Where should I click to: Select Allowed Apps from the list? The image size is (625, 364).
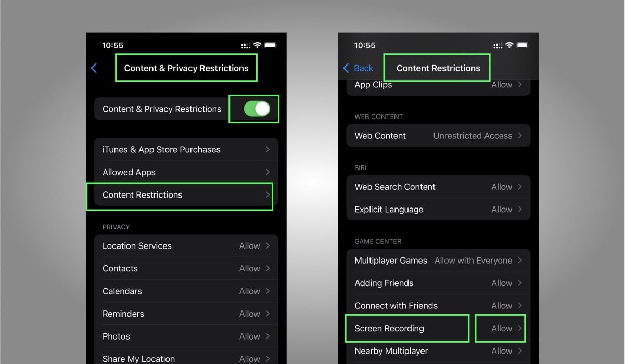pyautogui.click(x=186, y=172)
